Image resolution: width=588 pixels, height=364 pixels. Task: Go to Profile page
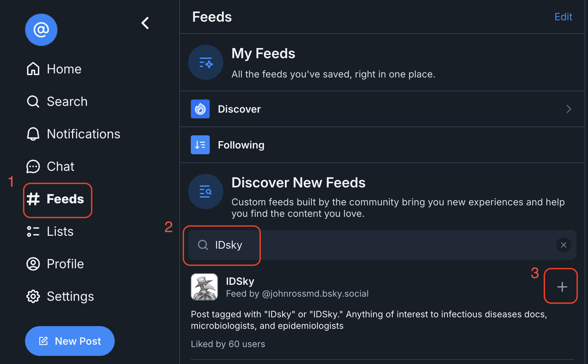55,264
